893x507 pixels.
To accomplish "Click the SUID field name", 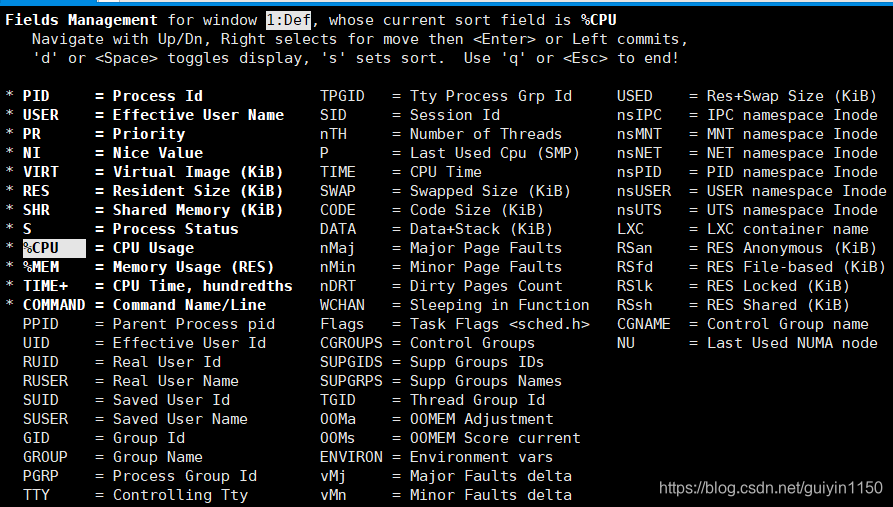I will click(x=40, y=400).
